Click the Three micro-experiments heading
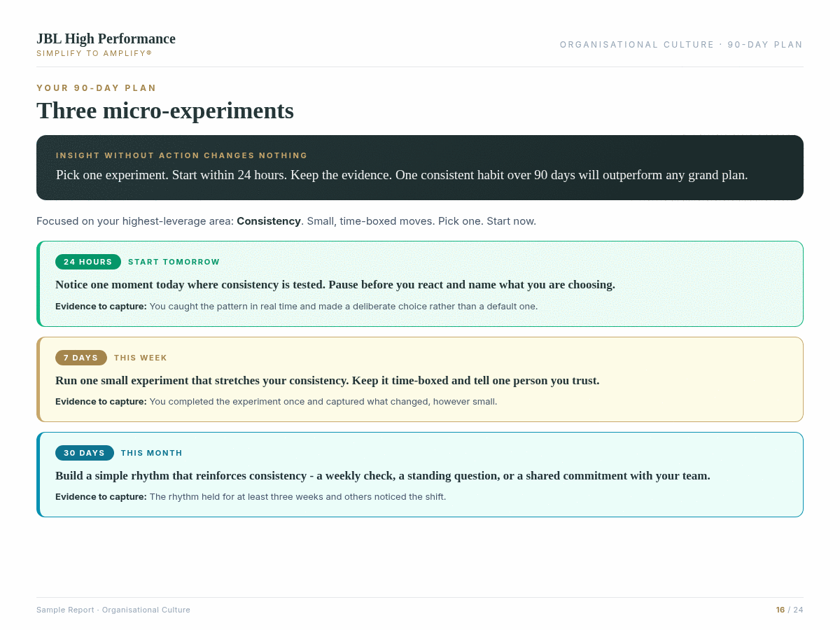Screen dimensions: 840x630 165,111
